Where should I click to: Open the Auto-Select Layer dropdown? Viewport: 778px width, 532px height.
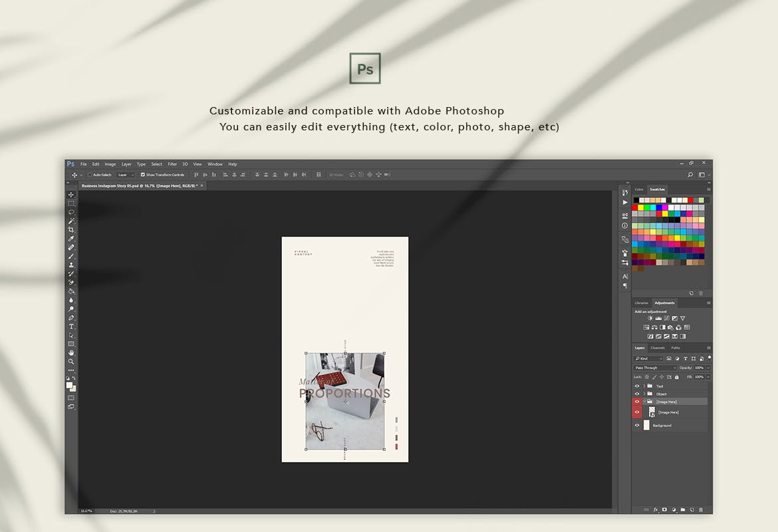(x=126, y=175)
